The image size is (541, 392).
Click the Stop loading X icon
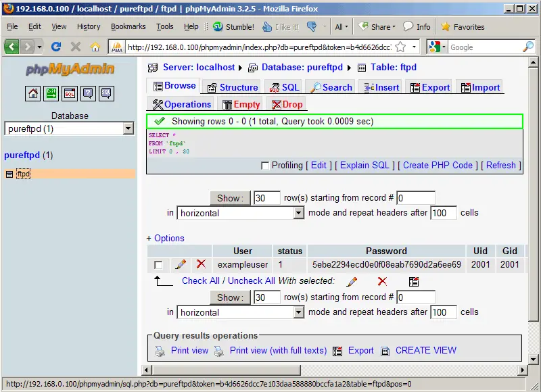click(76, 46)
